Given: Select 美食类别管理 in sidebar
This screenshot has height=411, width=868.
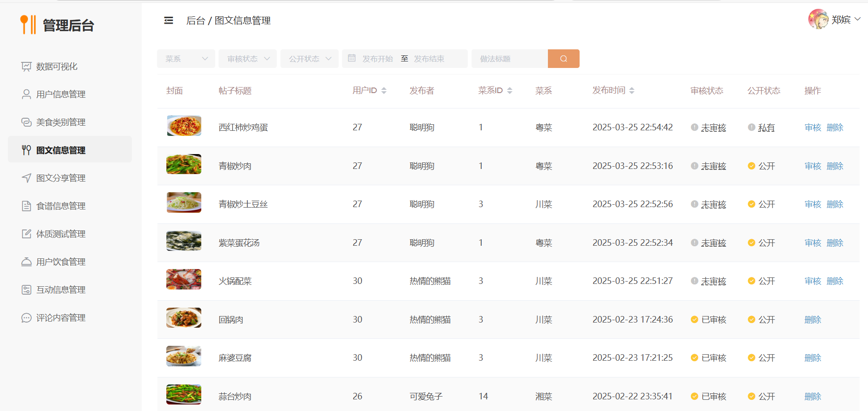Looking at the screenshot, I should click(x=70, y=122).
